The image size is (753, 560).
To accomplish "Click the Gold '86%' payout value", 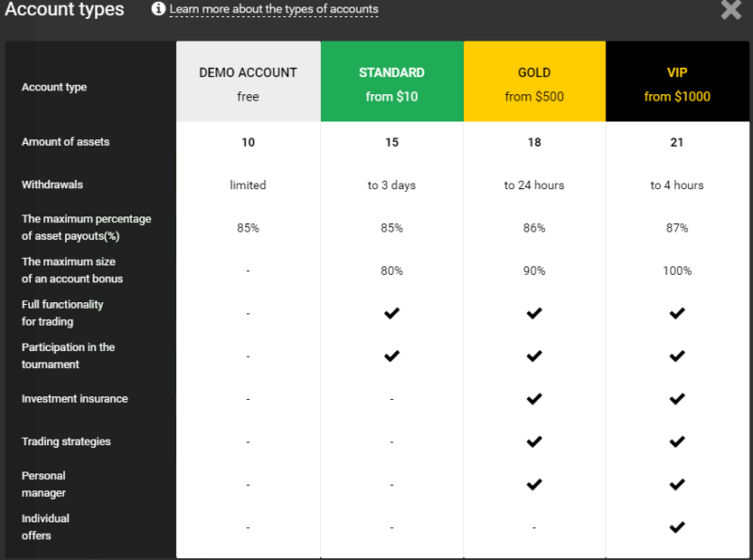I will click(x=535, y=228).
